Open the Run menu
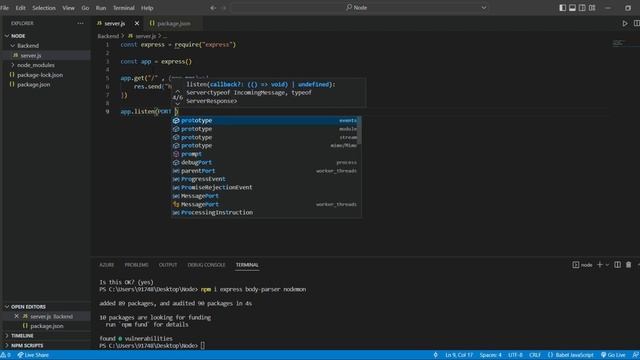The width and height of the screenshot is (640, 360). click(x=100, y=8)
